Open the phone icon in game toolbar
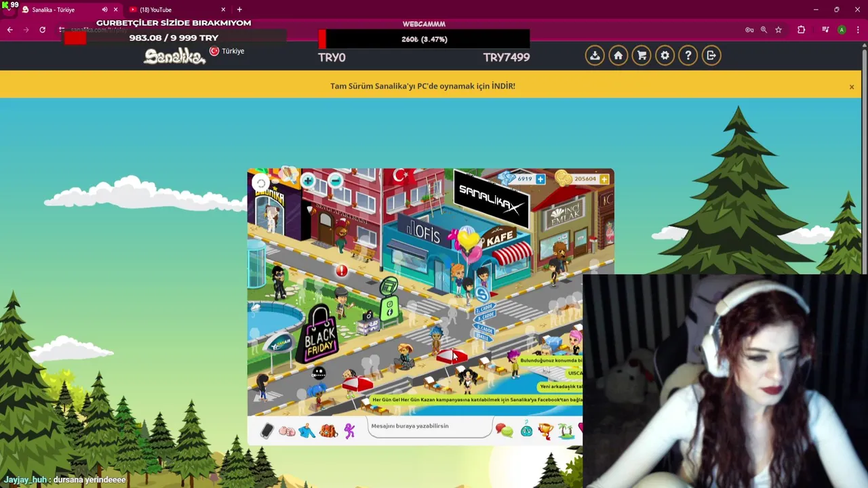The height and width of the screenshot is (488, 868). pyautogui.click(x=267, y=431)
